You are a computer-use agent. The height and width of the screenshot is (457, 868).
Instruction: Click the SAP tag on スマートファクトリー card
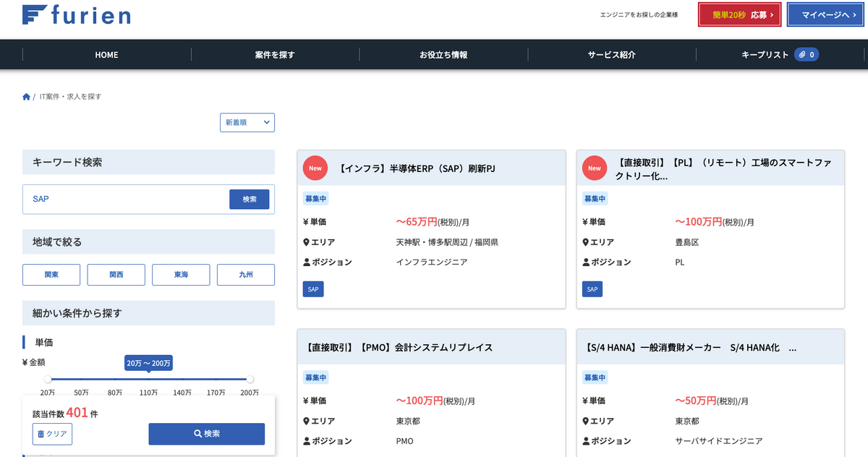pos(592,289)
